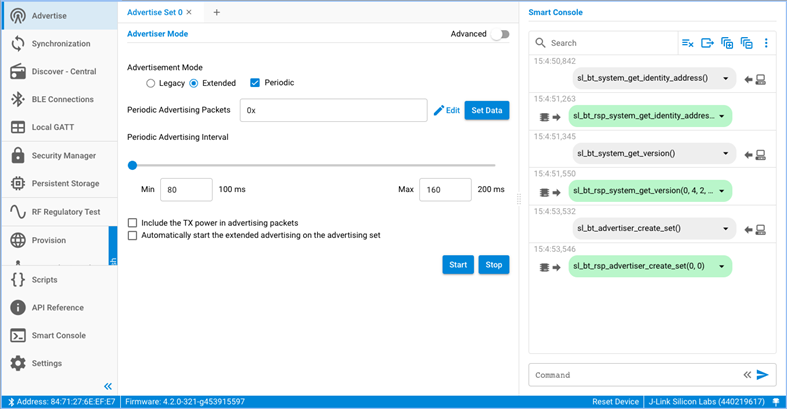Click the collapse all entries icon

746,43
